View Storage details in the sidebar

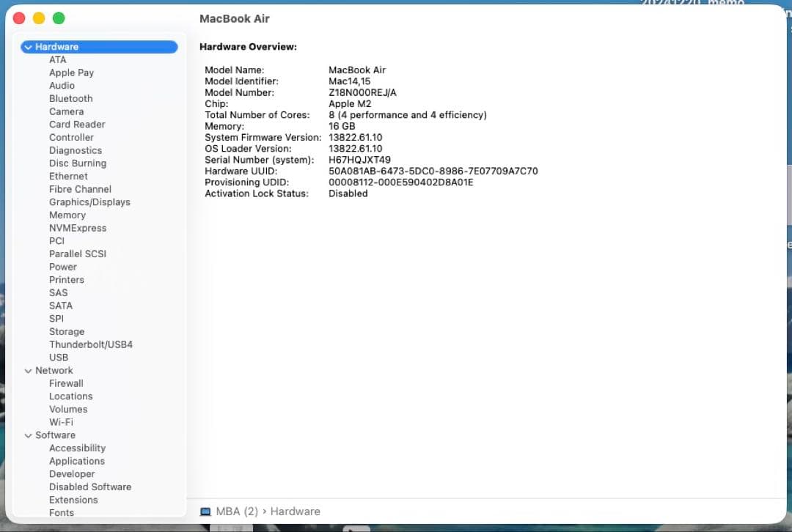pos(67,331)
